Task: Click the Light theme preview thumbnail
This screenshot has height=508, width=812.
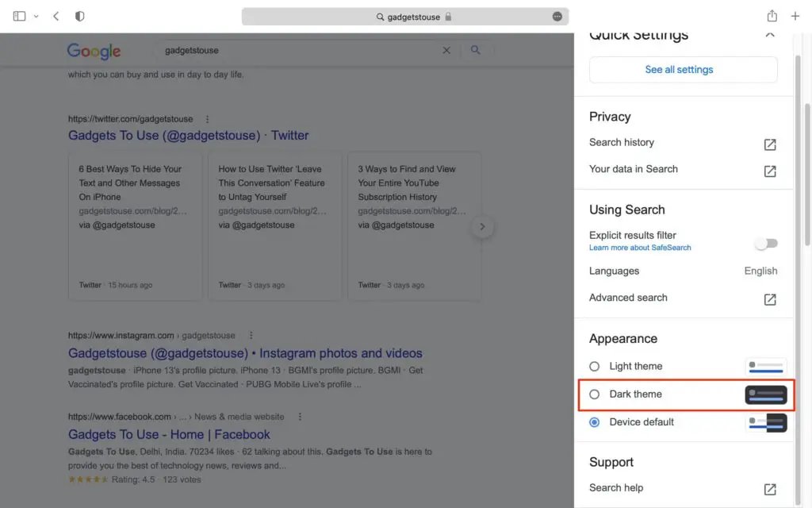Action: pos(766,367)
